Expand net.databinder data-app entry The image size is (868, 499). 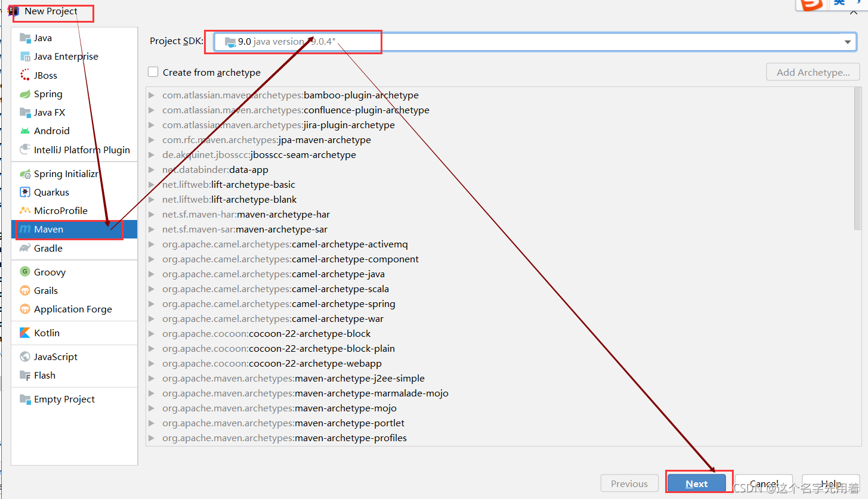coord(152,170)
